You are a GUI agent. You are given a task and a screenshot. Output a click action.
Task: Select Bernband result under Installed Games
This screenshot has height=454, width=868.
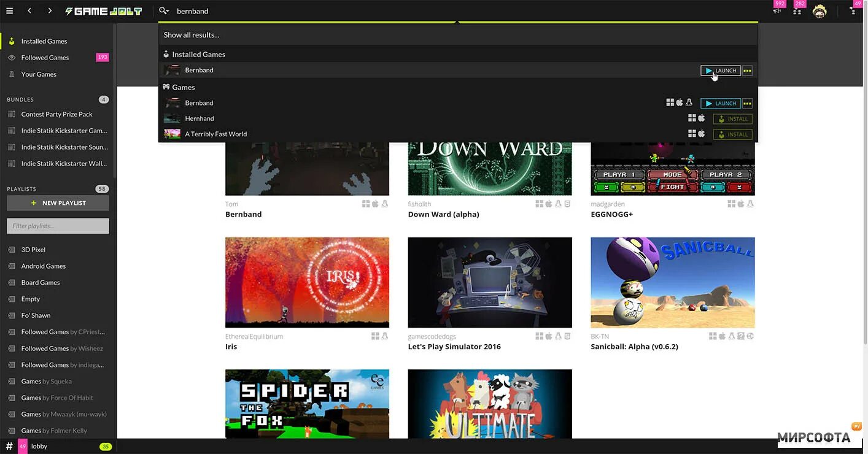tap(458, 70)
